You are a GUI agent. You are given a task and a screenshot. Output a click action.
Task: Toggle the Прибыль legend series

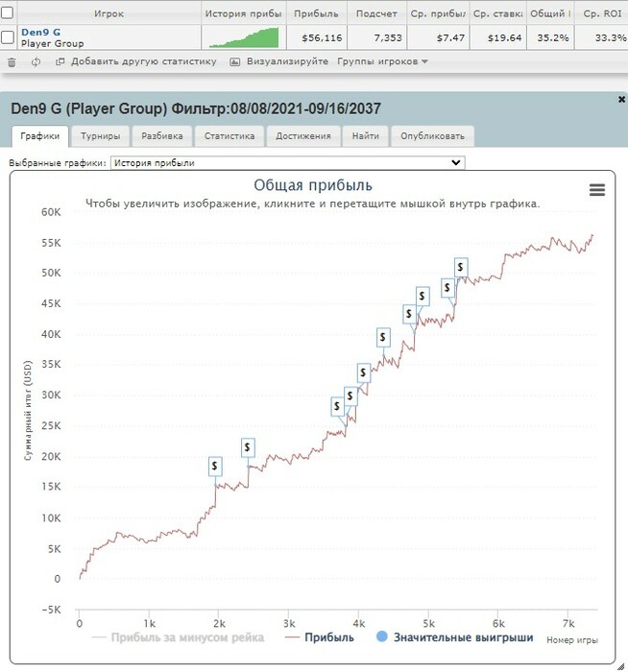pyautogui.click(x=320, y=637)
